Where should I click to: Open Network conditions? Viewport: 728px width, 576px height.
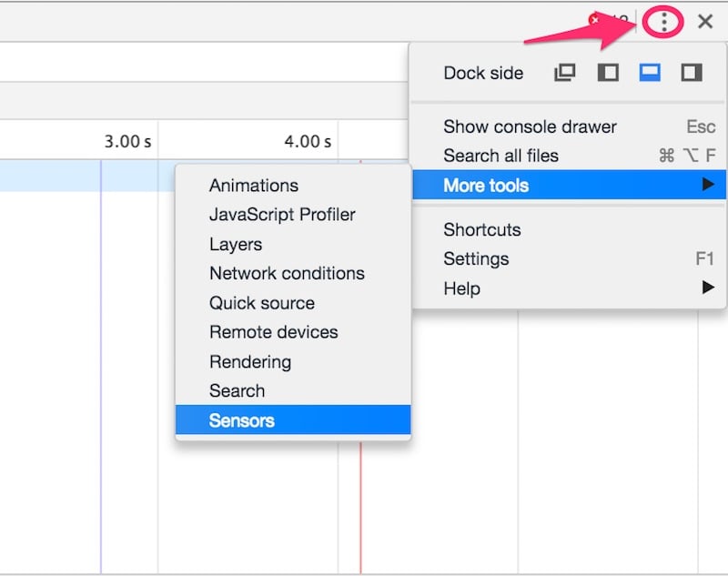point(293,273)
